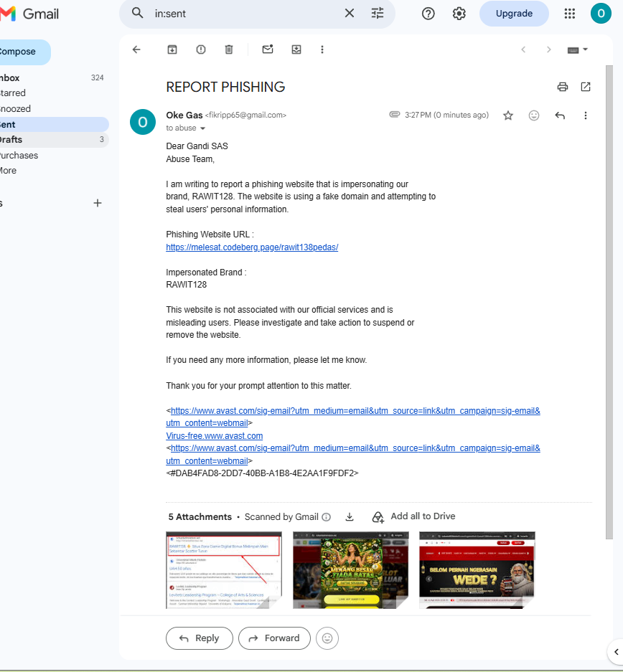Viewport: 623px width, 672px height.
Task: Open the emoji reaction button beside Forward
Action: [327, 638]
